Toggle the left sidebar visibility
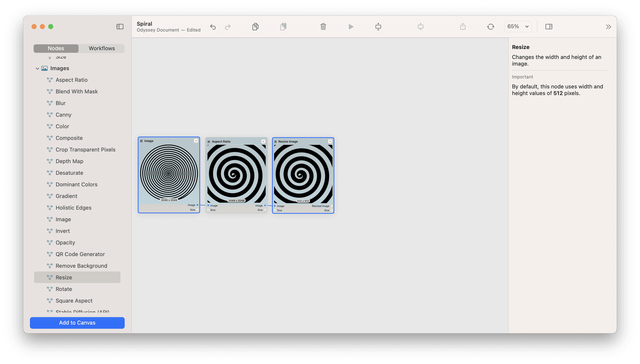Screen dimensions: 640x364 tap(120, 27)
